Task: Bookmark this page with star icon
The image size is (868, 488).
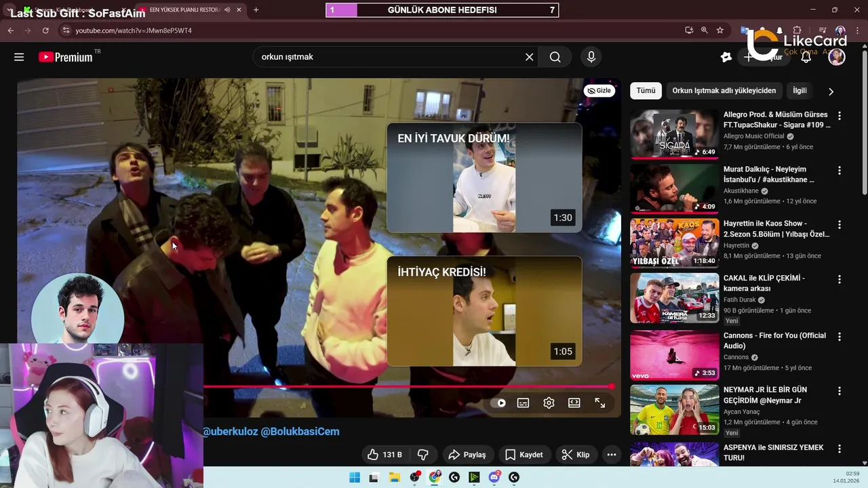Action: [x=720, y=30]
